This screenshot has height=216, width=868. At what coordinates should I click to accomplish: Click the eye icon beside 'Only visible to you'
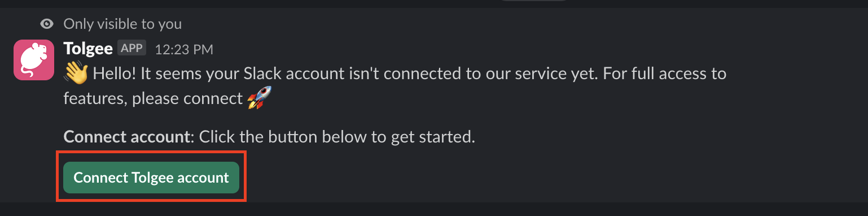point(47,24)
